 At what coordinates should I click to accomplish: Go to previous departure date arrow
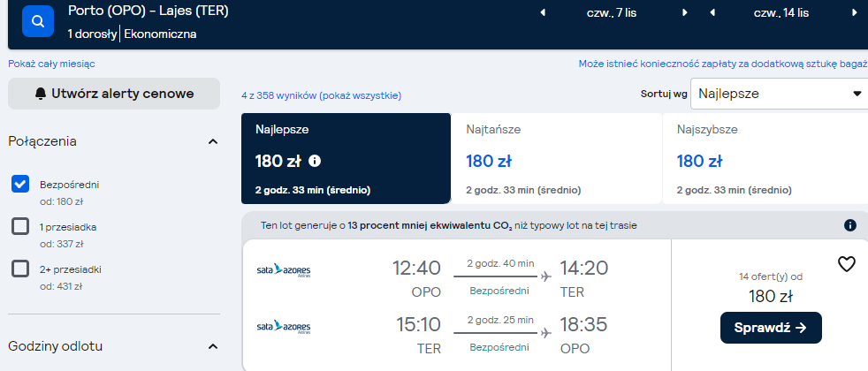tap(543, 12)
